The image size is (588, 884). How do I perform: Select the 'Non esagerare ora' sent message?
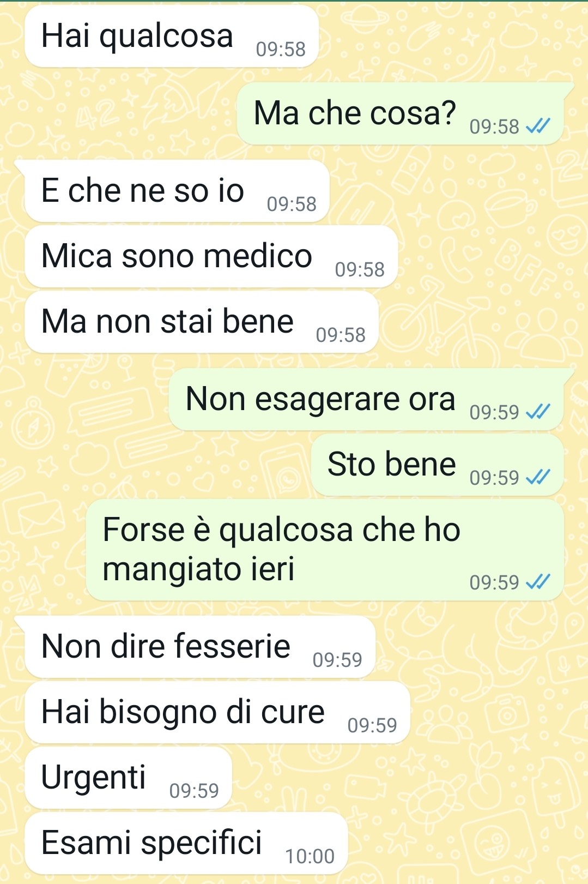[366, 399]
